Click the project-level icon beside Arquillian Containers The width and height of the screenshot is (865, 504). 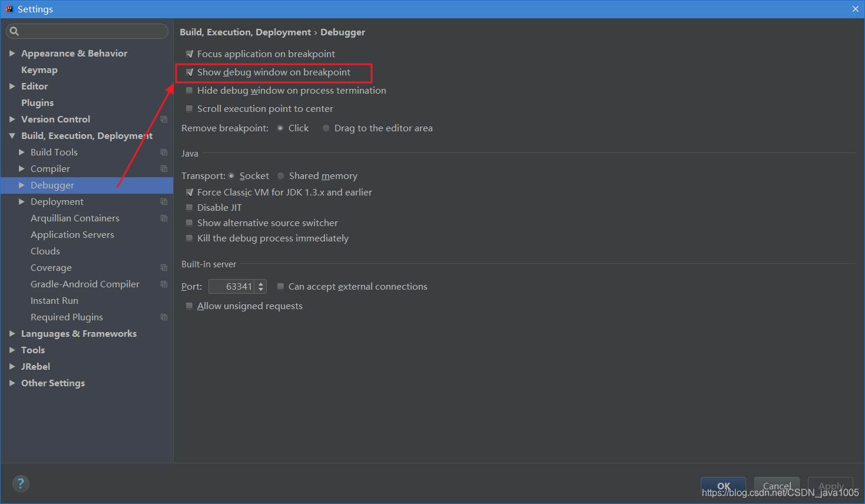164,218
